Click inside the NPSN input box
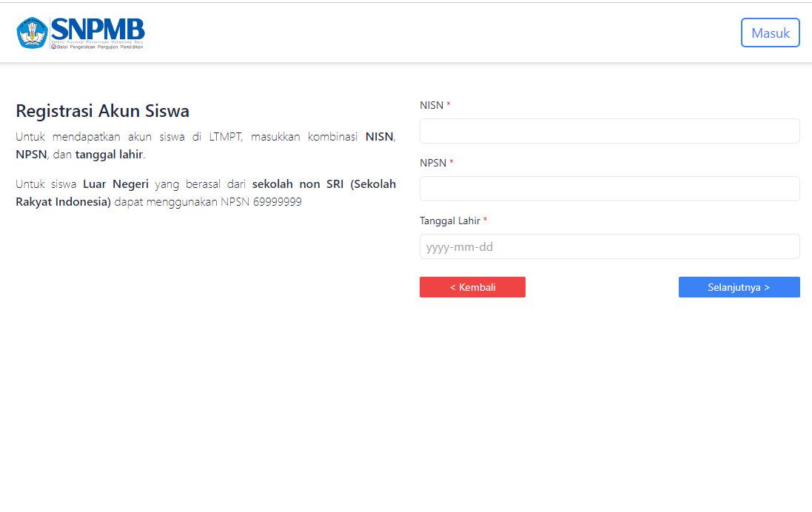The image size is (812, 512). tap(608, 189)
